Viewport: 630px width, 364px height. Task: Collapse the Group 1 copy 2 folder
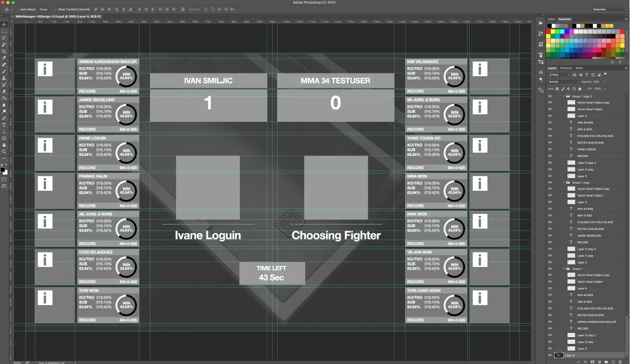pos(564,96)
